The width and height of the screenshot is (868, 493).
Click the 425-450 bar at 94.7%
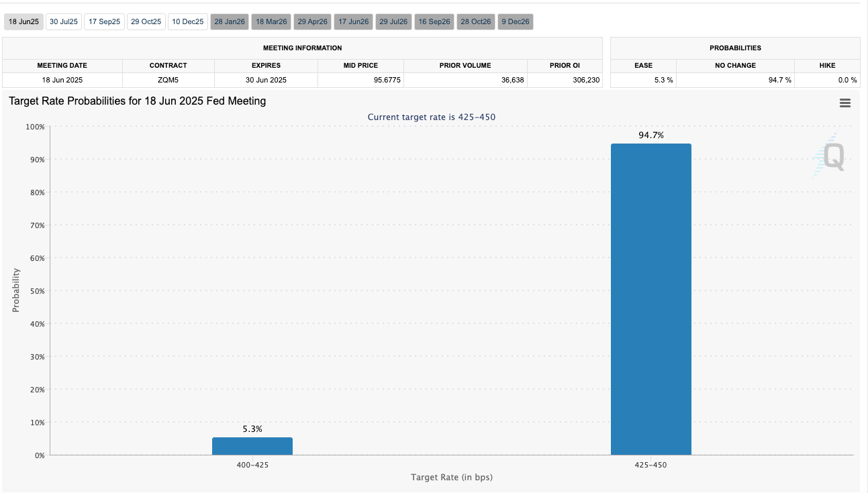coord(650,299)
